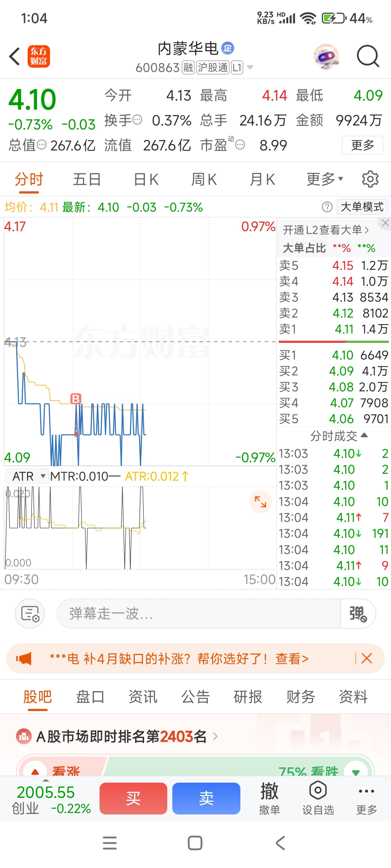This screenshot has height=868, width=391.
Task: Go back with the top-left arrow
Action: coord(14,56)
